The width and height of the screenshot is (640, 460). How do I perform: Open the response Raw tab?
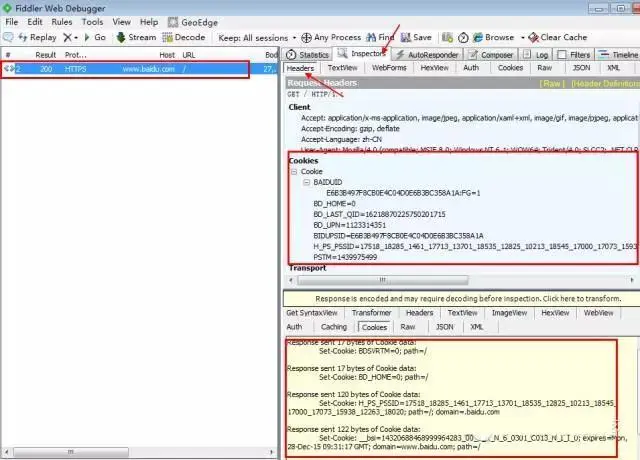407,327
